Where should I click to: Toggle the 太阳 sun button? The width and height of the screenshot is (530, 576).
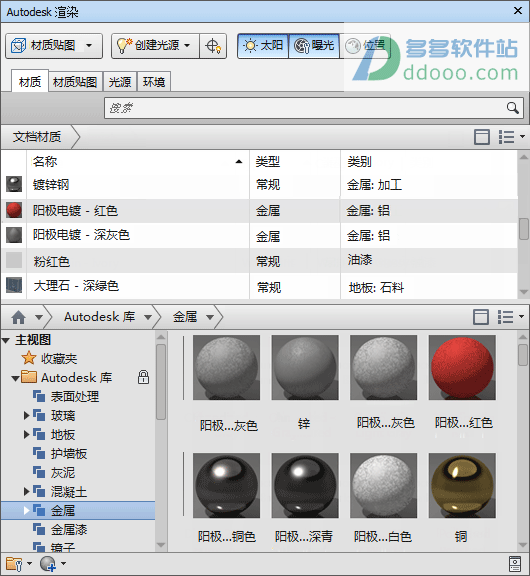coord(263,46)
